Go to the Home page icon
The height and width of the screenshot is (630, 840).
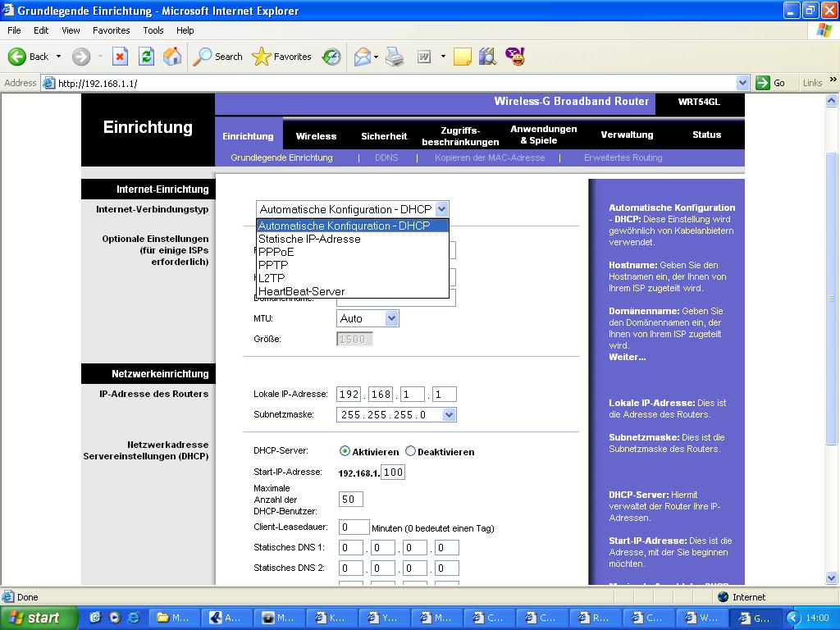click(172, 57)
